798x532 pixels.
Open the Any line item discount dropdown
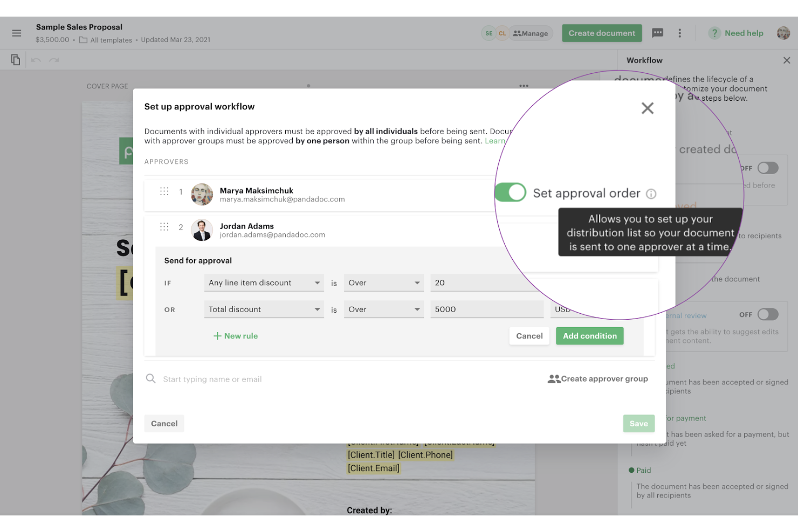click(x=264, y=283)
